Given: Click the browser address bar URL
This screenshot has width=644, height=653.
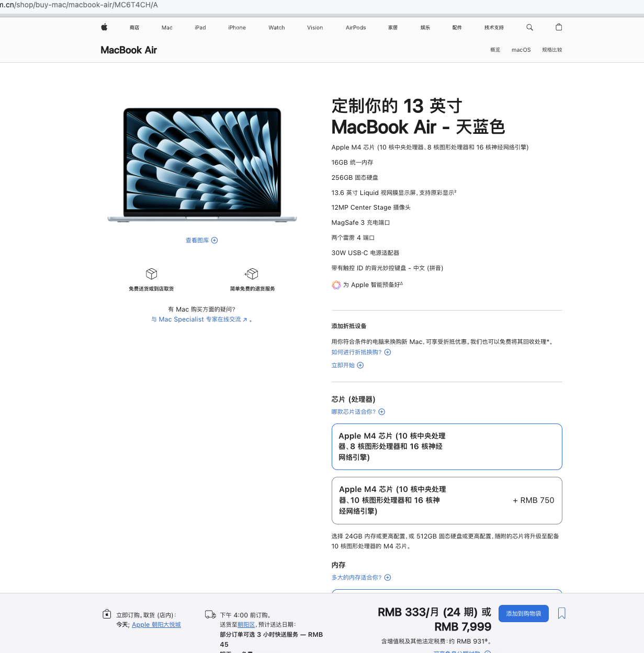Looking at the screenshot, I should coord(79,5).
